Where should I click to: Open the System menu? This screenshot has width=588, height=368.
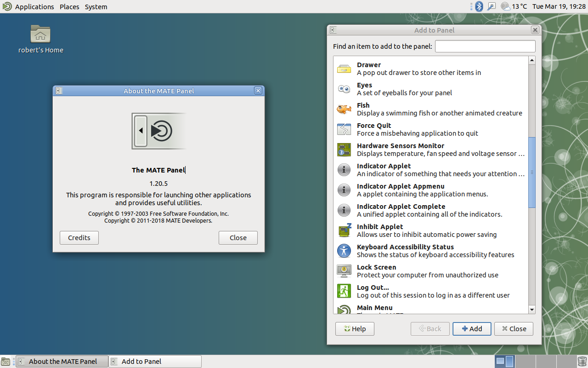coord(96,6)
